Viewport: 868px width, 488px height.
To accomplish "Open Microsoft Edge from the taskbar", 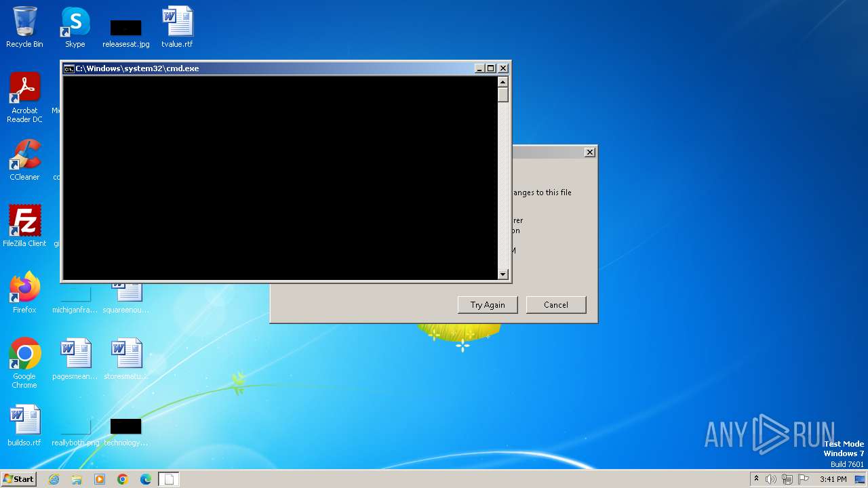I will pos(146,479).
